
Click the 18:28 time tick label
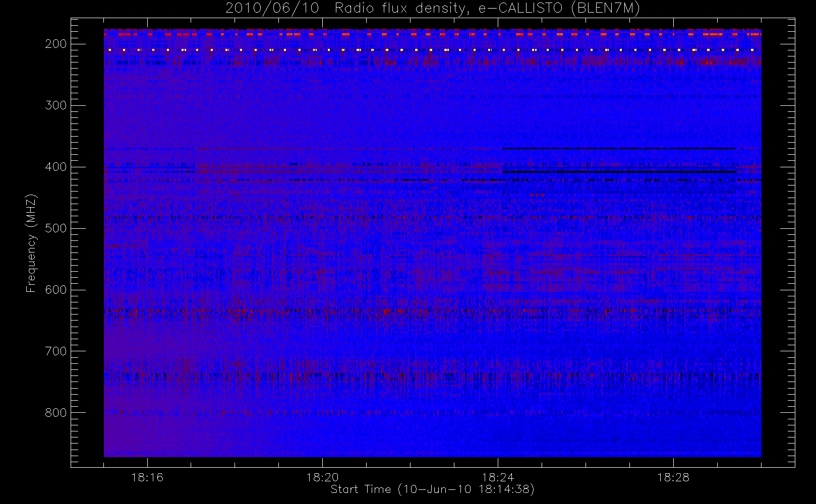[673, 477]
